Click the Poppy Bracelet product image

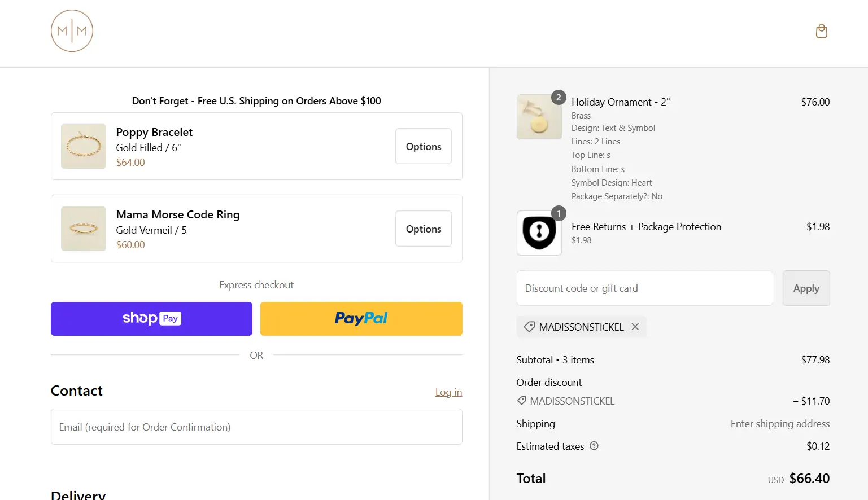[84, 146]
